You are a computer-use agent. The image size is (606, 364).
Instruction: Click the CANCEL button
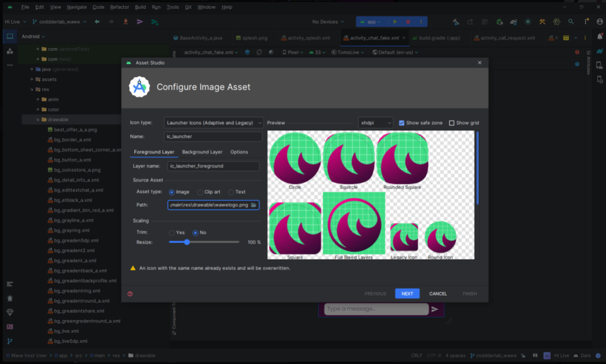(438, 294)
